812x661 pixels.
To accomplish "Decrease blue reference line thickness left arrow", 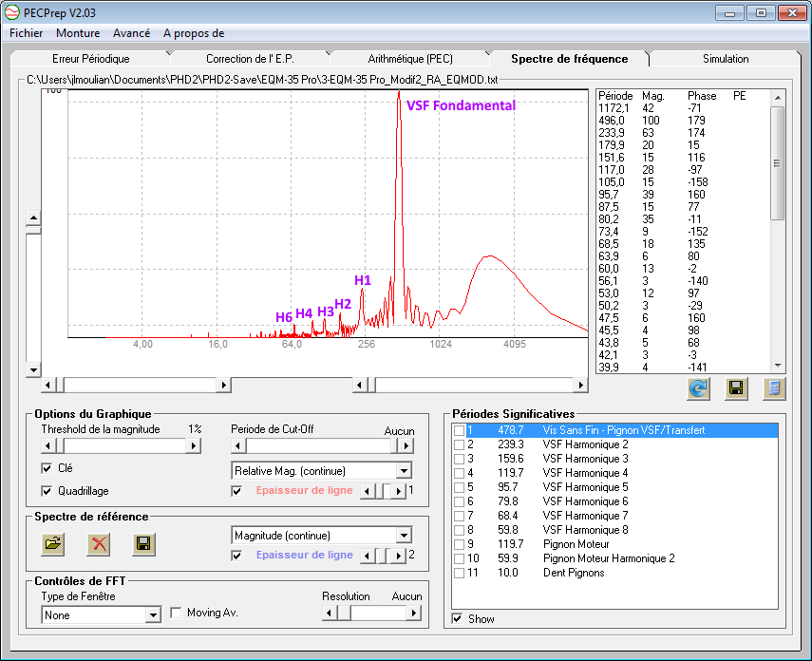I will [368, 556].
